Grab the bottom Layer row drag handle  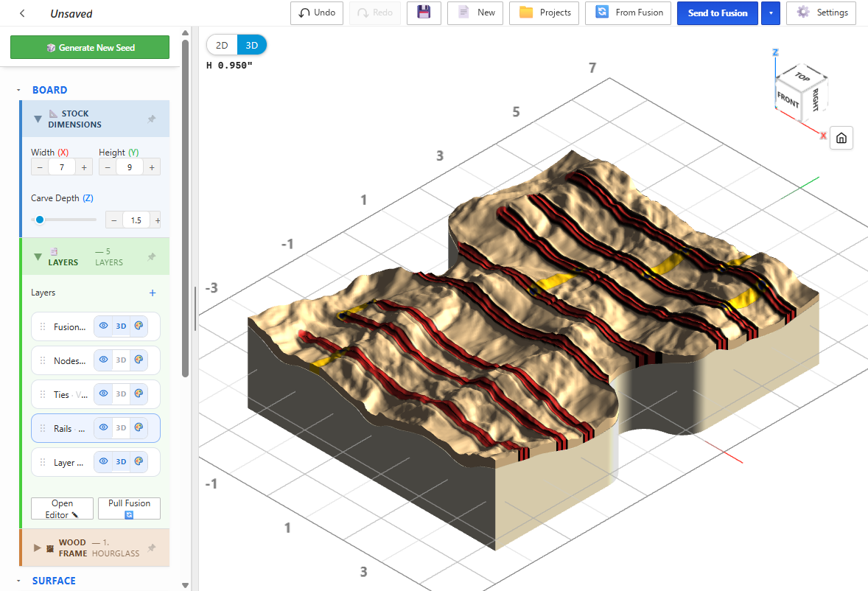[43, 462]
